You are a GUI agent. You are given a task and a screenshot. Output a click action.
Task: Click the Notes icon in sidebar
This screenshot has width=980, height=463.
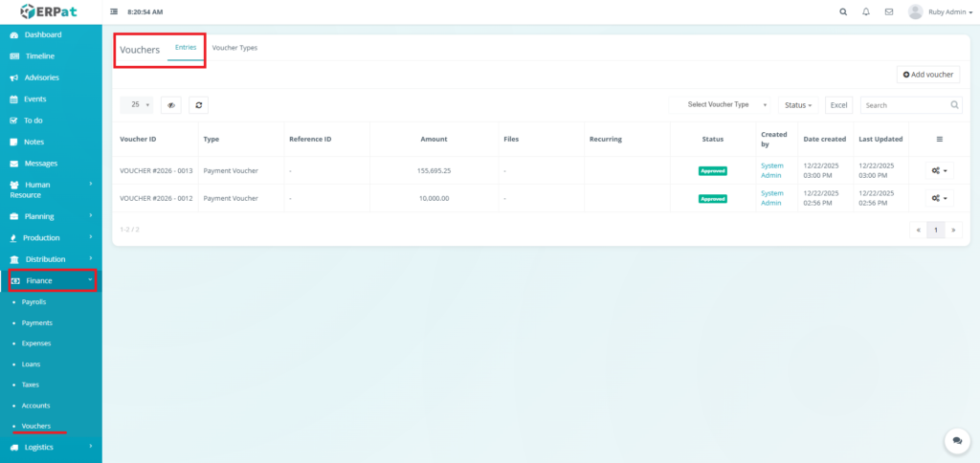click(x=13, y=143)
